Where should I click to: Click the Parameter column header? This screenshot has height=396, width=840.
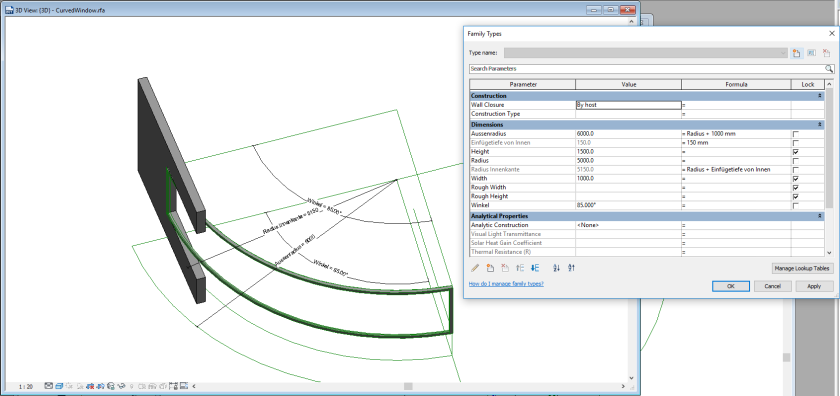[x=523, y=85]
